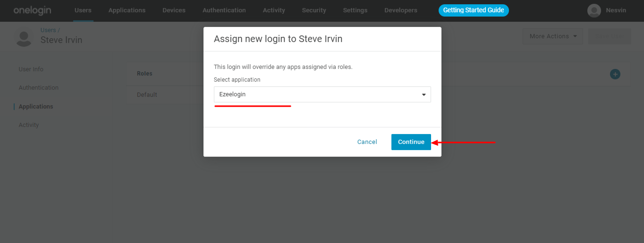Open the application select dropdown arrow

(x=424, y=95)
